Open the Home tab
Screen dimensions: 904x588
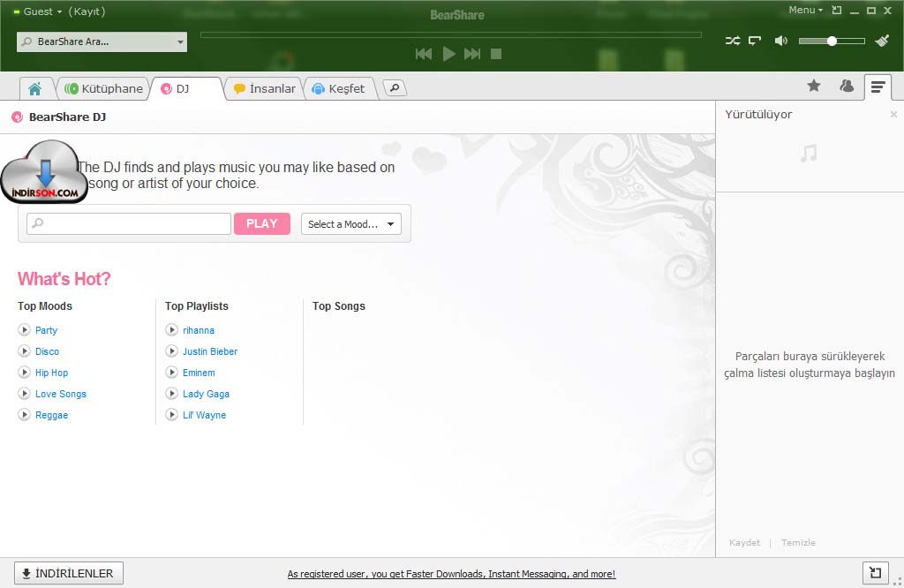coord(34,89)
